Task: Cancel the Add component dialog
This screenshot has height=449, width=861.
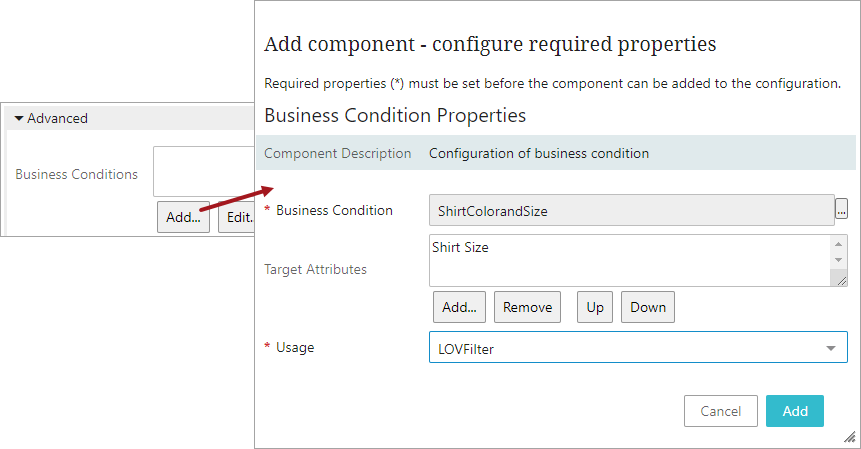Action: coord(720,411)
